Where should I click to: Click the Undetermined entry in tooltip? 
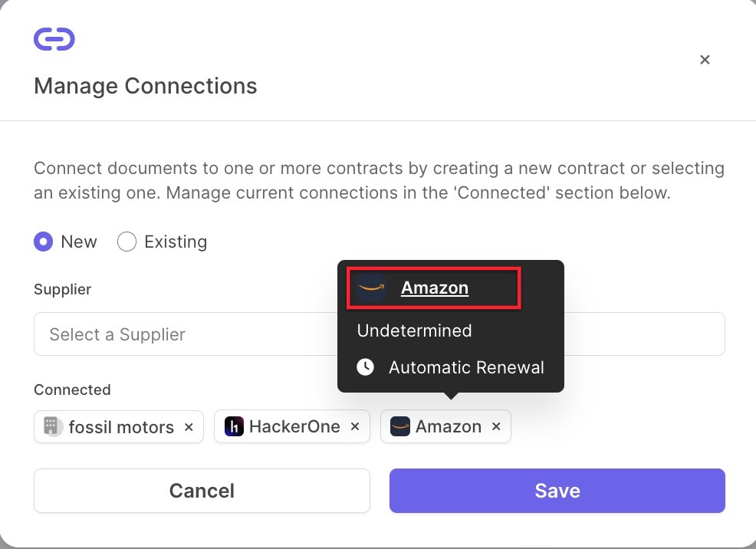point(414,330)
